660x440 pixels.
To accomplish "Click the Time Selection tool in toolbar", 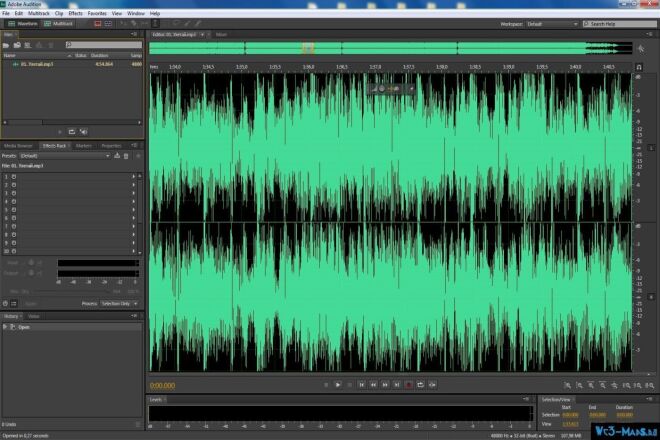I will [155, 24].
